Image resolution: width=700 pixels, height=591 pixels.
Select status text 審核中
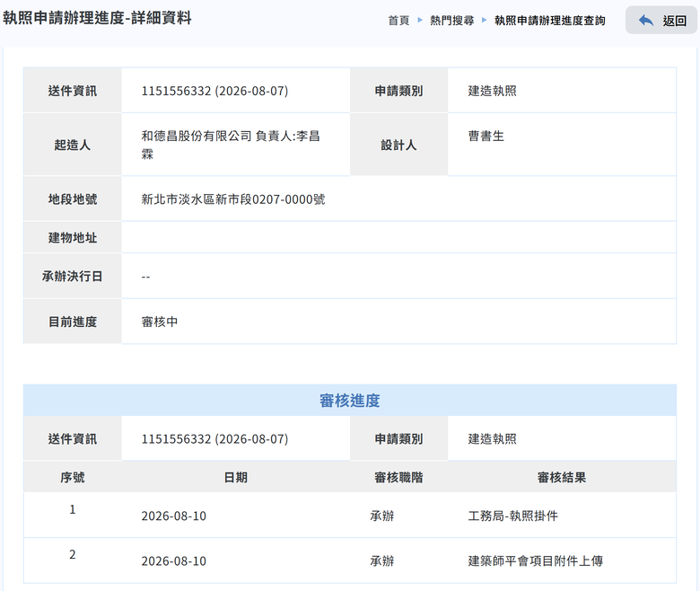point(160,322)
